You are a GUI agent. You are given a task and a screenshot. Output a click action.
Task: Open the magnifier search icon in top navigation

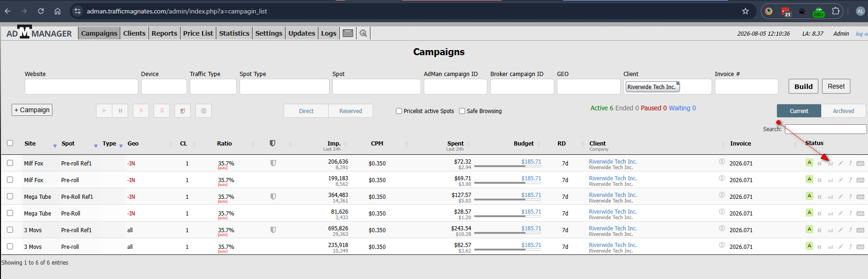(x=363, y=33)
